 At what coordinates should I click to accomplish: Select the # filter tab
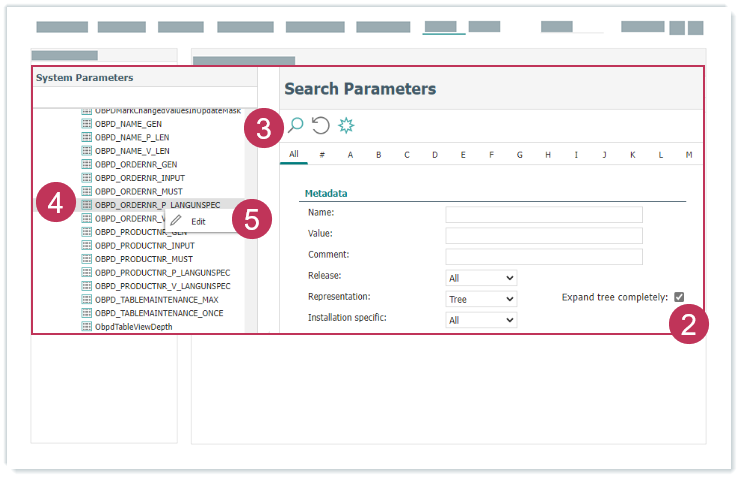click(322, 155)
